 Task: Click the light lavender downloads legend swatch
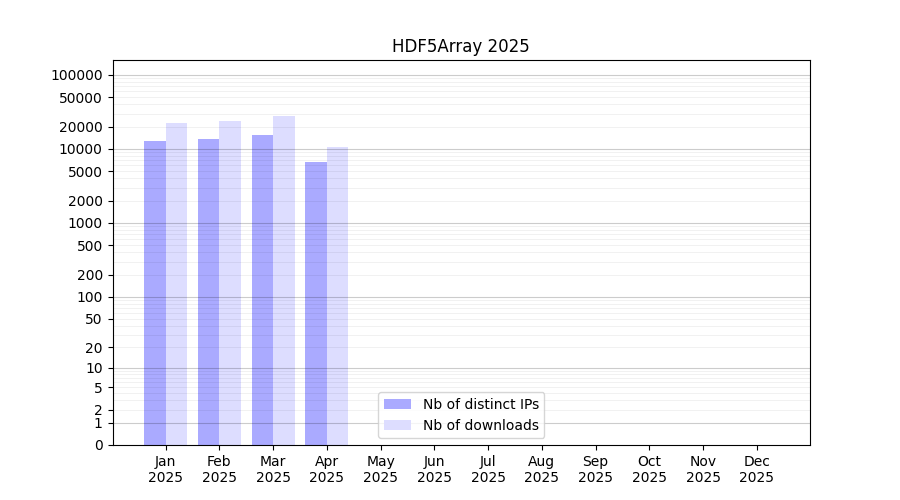(x=397, y=425)
